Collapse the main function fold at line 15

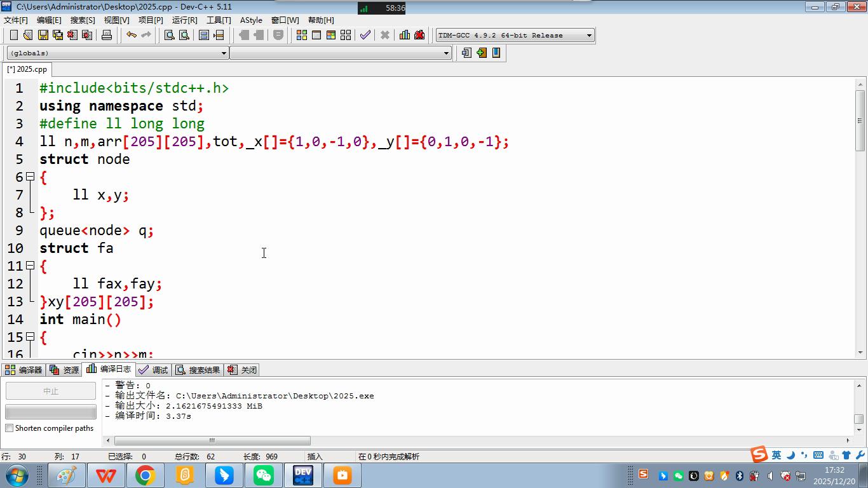pos(30,337)
